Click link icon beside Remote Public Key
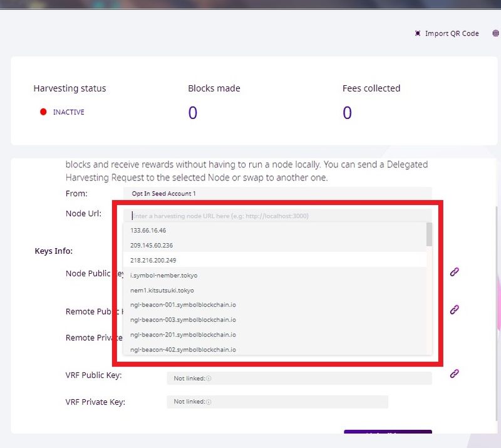 pyautogui.click(x=455, y=310)
